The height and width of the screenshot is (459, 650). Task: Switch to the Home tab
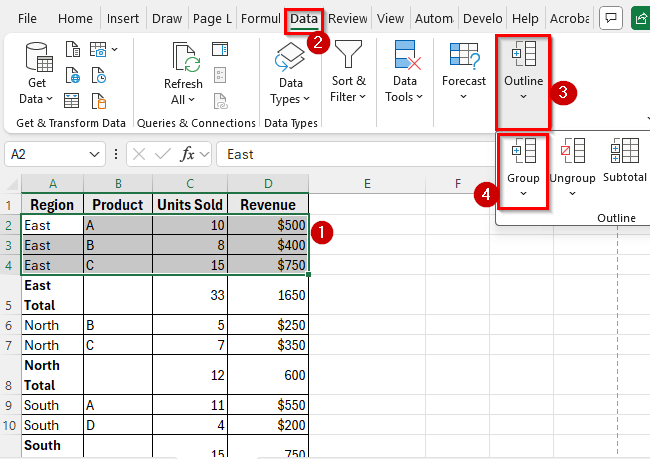pos(75,19)
